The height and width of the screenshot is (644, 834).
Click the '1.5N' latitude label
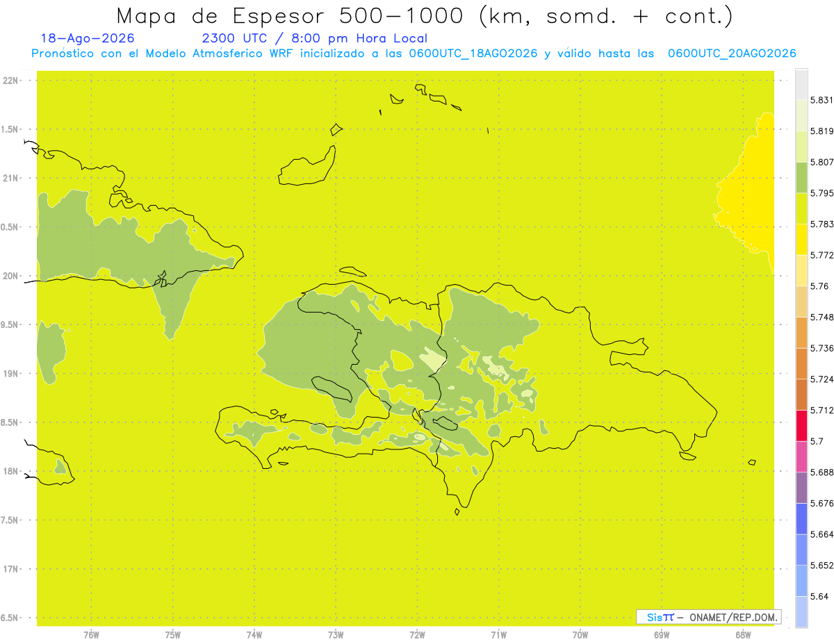point(10,129)
